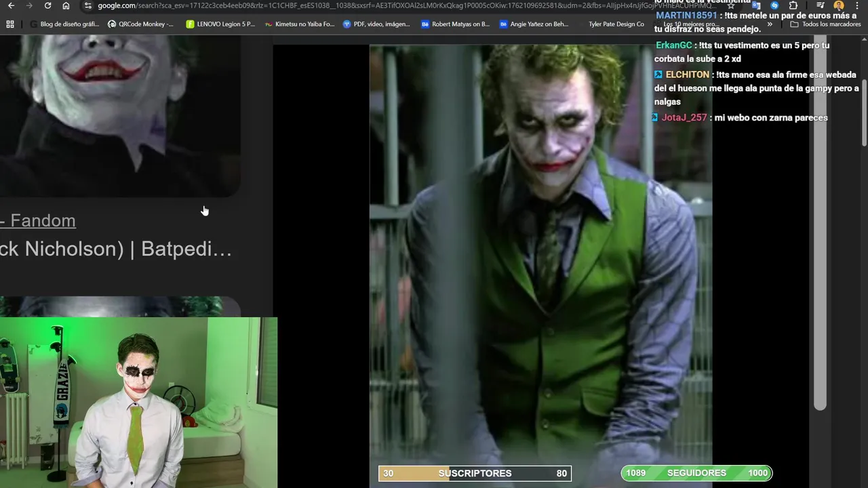Click username ErkanGC in chat
Image resolution: width=868 pixels, height=488 pixels.
674,45
